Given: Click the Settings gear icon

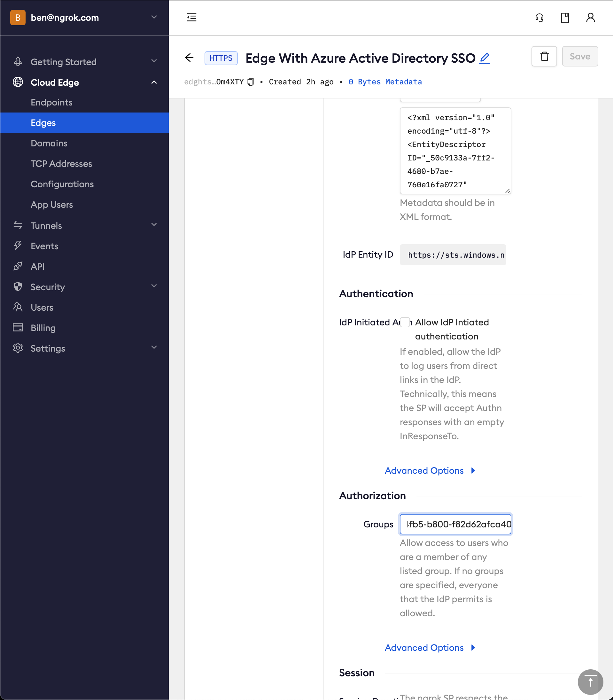Looking at the screenshot, I should pyautogui.click(x=18, y=348).
